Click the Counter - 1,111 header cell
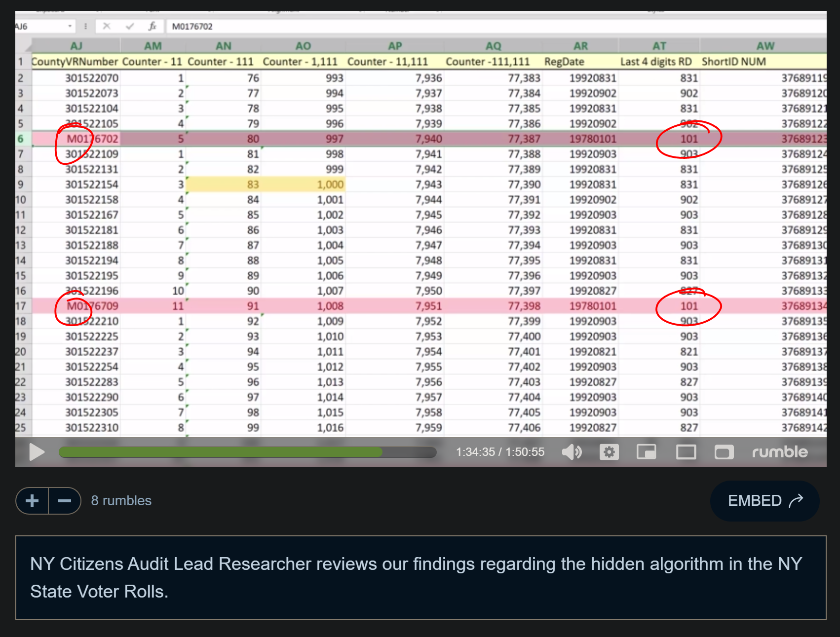Image resolution: width=840 pixels, height=637 pixels. [x=303, y=62]
